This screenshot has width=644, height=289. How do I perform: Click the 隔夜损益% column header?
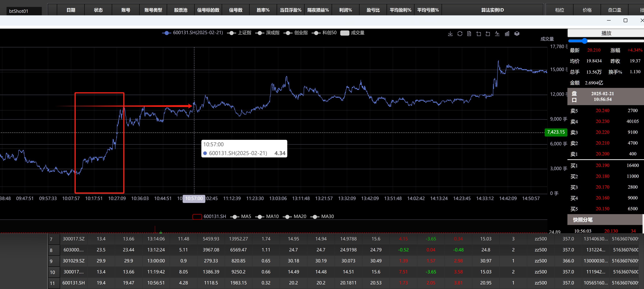coord(318,10)
